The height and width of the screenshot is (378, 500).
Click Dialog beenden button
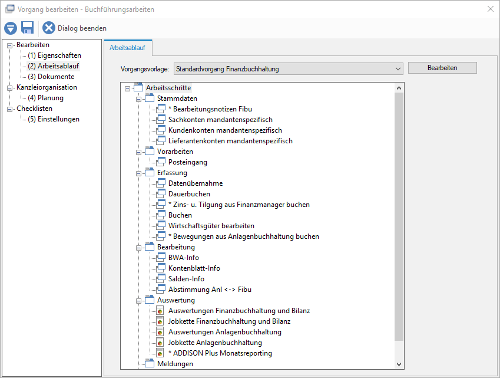(74, 28)
